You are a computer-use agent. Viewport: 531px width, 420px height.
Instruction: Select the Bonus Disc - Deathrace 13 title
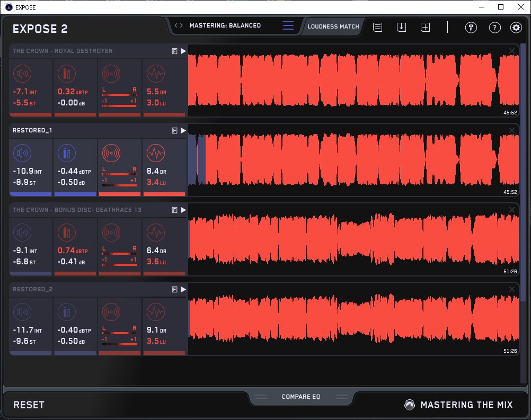[x=77, y=210]
